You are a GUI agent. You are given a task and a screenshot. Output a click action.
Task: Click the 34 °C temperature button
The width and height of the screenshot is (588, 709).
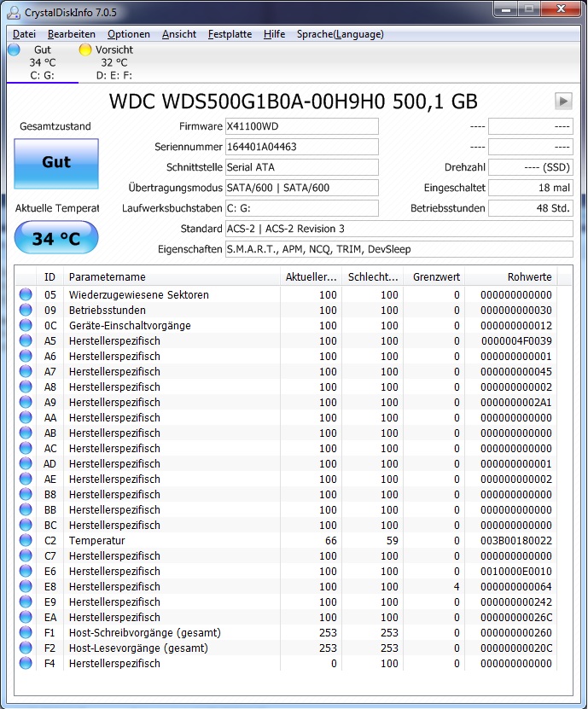[x=56, y=238]
